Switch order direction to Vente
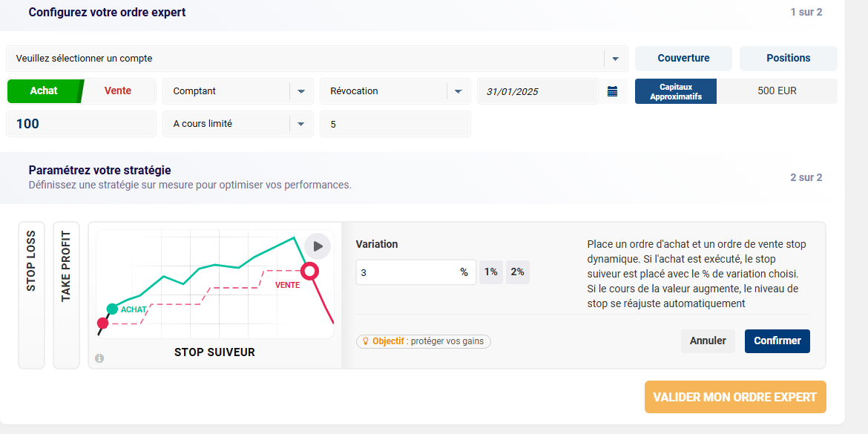868x434 pixels. pos(118,91)
